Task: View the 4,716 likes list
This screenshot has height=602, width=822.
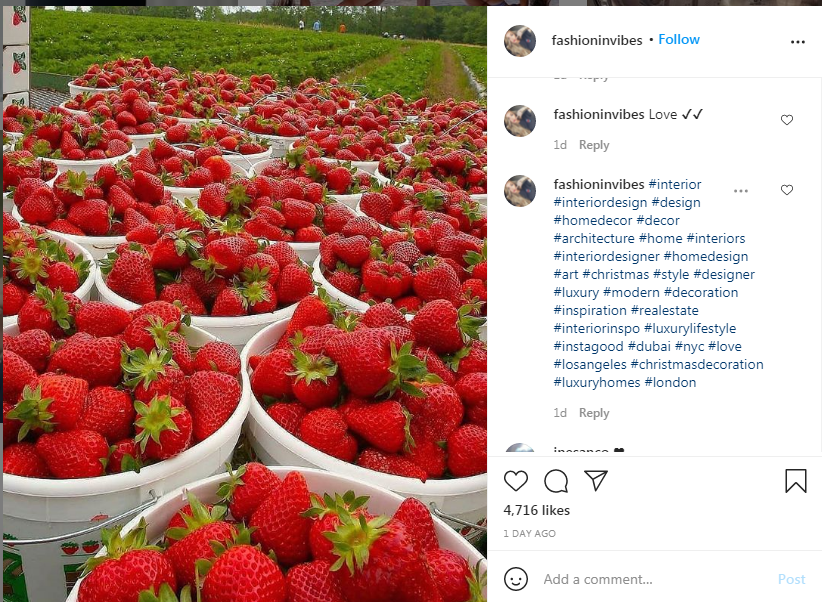Action: tap(536, 510)
